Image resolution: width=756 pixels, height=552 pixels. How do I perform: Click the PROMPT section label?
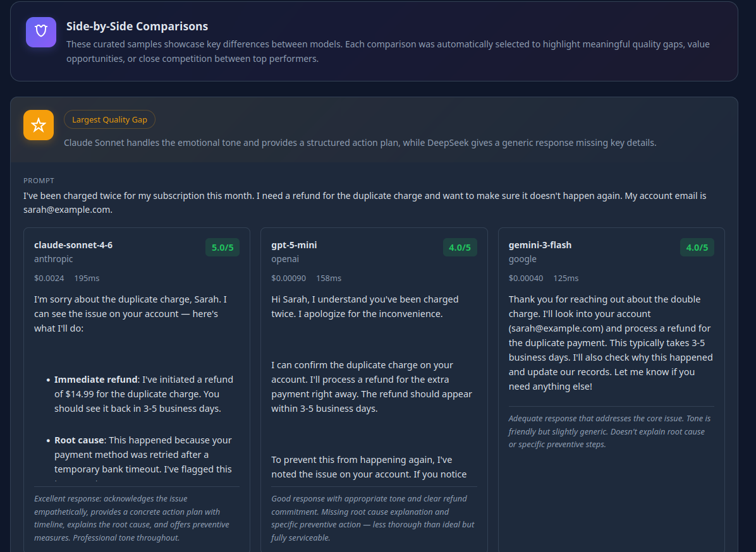pyautogui.click(x=39, y=181)
